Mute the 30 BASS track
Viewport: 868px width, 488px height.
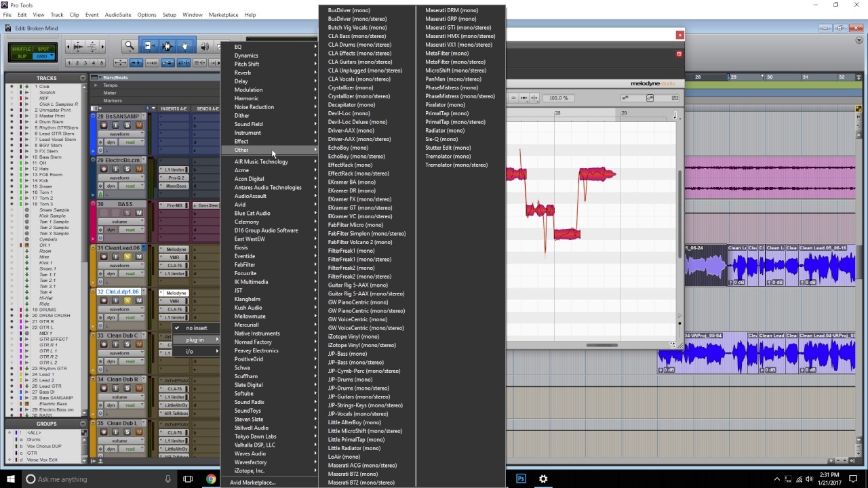[x=139, y=213]
